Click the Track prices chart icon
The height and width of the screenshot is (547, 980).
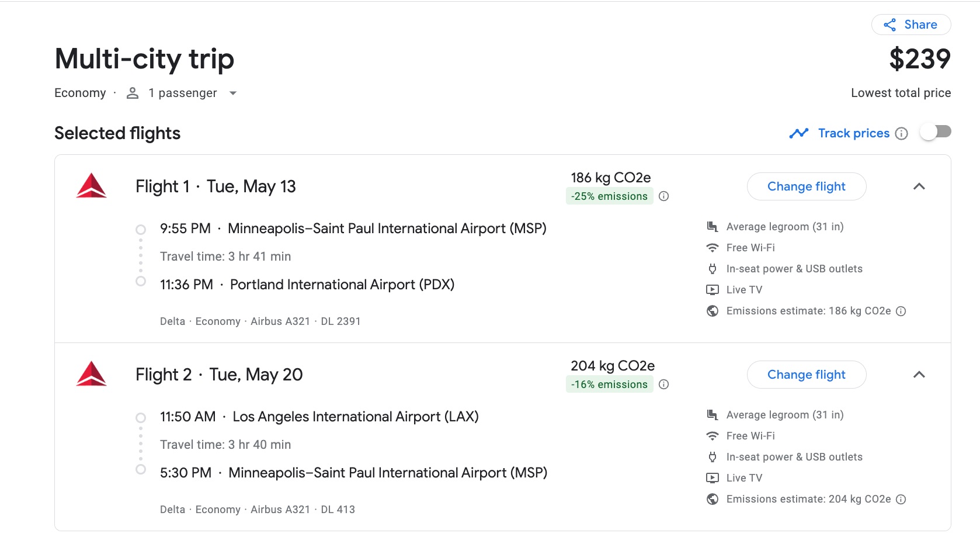click(x=798, y=133)
